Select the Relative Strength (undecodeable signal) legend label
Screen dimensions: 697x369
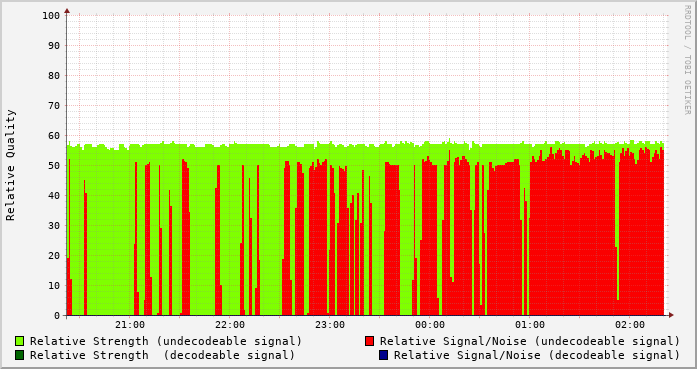(166, 341)
